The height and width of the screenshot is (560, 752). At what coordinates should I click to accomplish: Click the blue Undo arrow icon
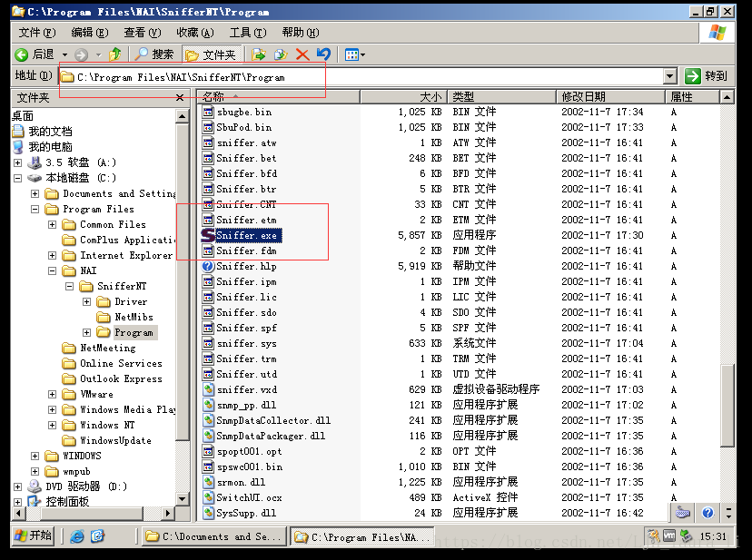(323, 54)
